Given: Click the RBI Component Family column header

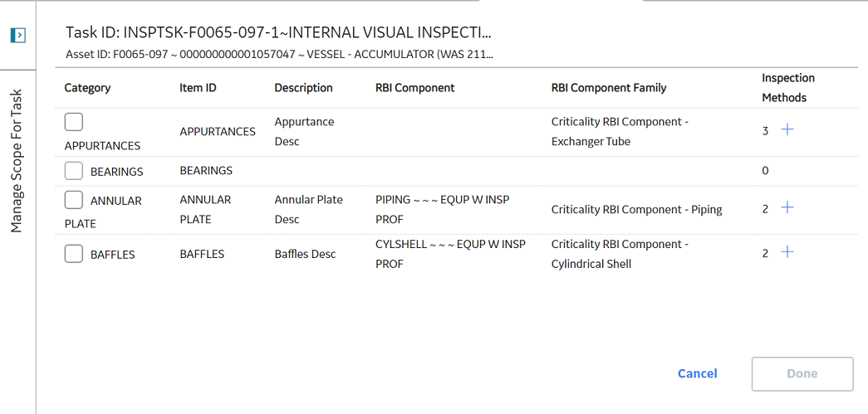Looking at the screenshot, I should pyautogui.click(x=609, y=88).
